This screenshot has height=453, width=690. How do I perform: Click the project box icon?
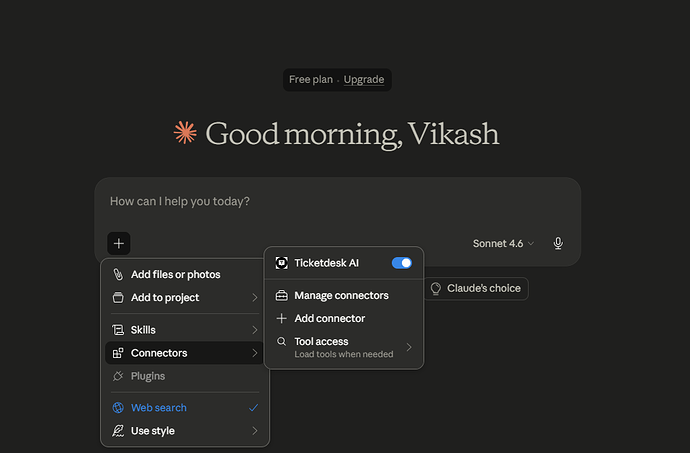tap(118, 298)
